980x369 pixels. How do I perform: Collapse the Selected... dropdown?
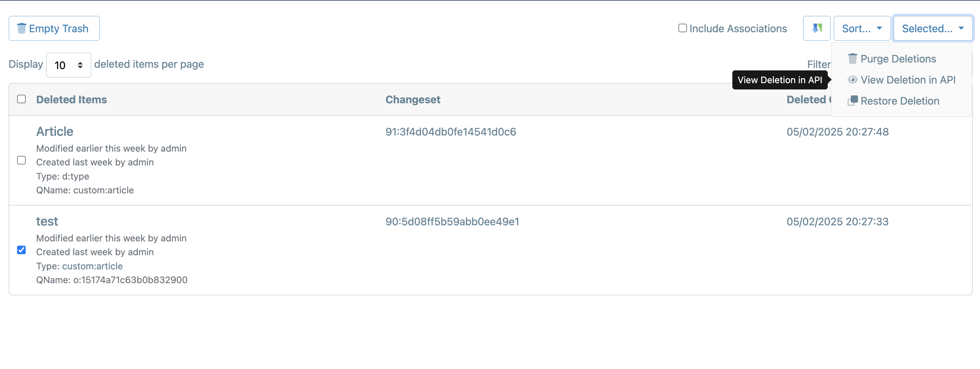pyautogui.click(x=933, y=28)
